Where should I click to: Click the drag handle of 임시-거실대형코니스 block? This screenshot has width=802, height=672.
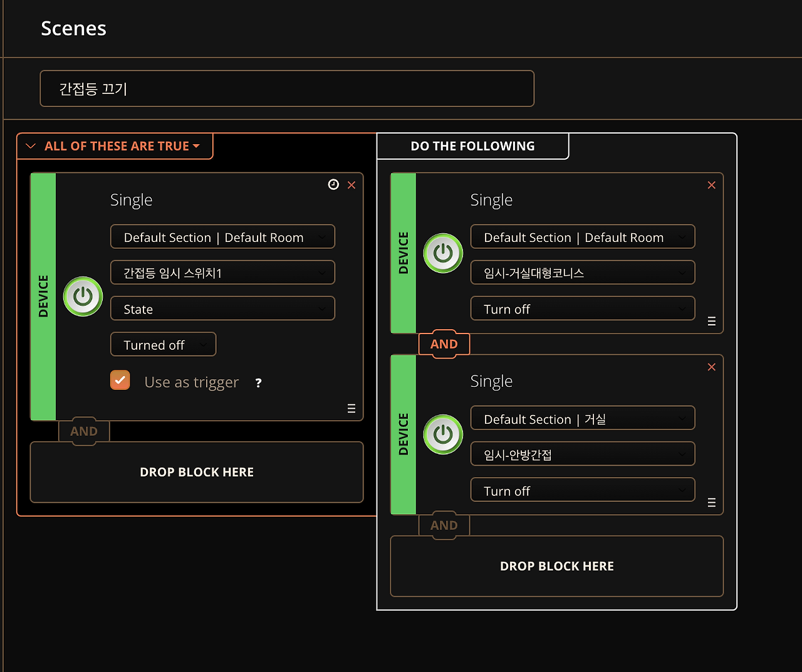coord(711,321)
